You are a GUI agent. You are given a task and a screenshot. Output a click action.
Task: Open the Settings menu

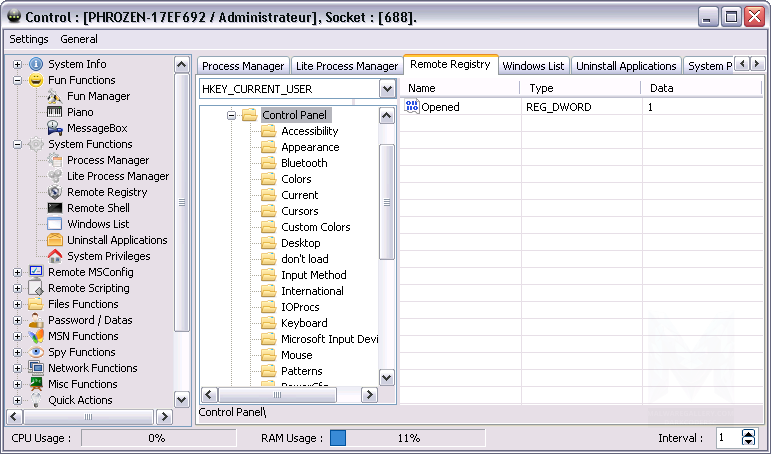pos(29,39)
